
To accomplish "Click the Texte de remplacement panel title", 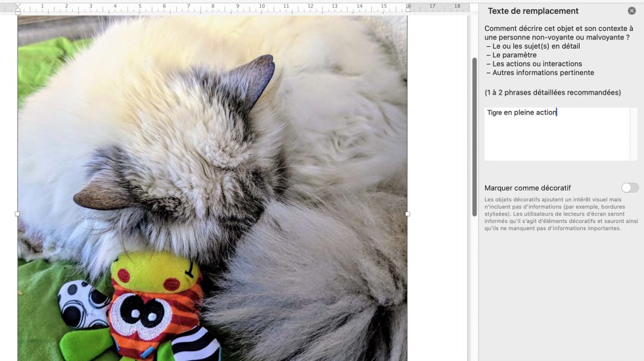I will coord(533,11).
